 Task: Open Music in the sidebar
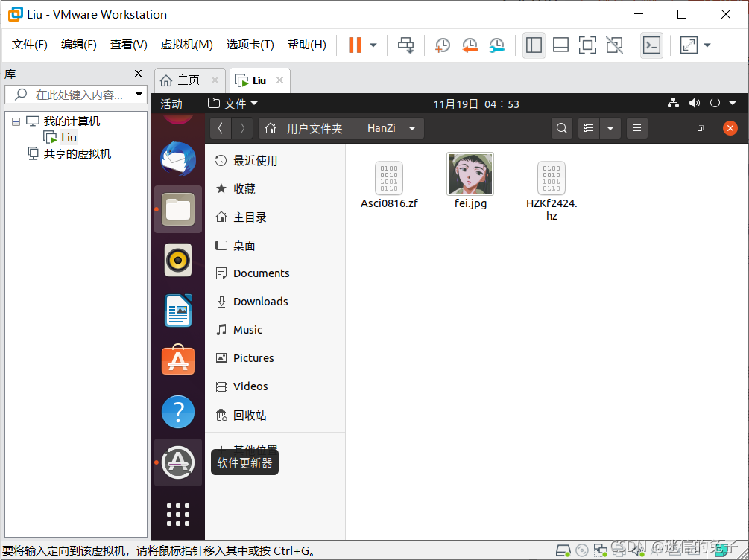[275, 330]
